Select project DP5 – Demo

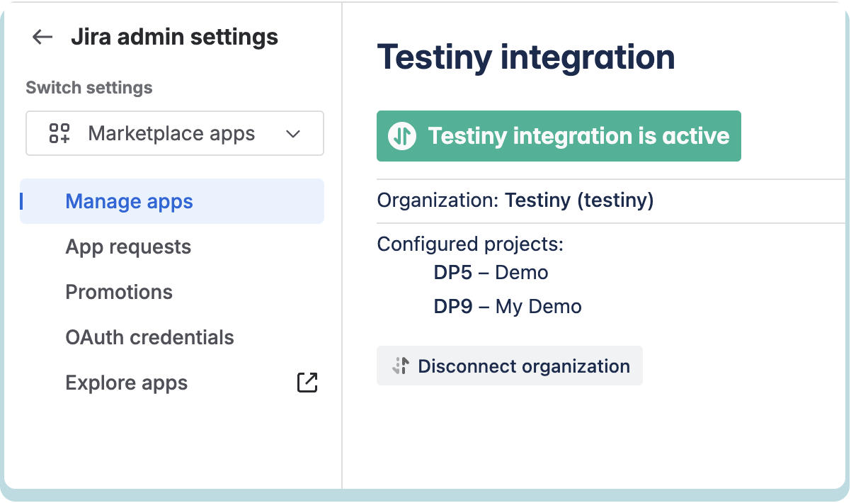tap(491, 272)
